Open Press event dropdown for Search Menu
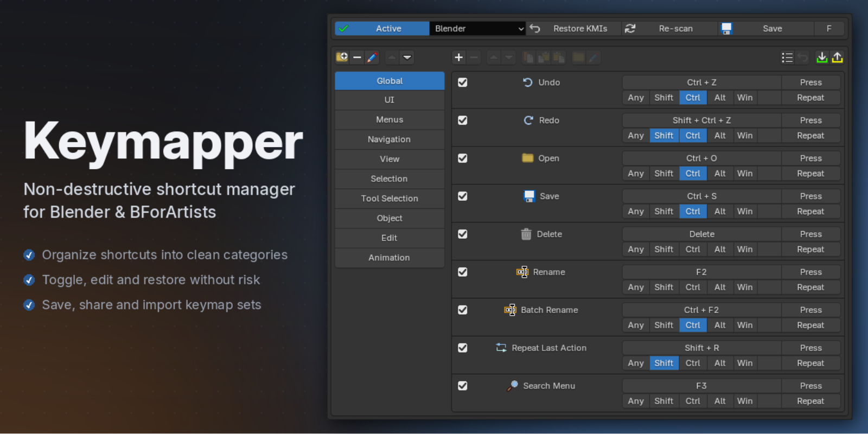Viewport: 868px width, 434px height. click(x=811, y=386)
